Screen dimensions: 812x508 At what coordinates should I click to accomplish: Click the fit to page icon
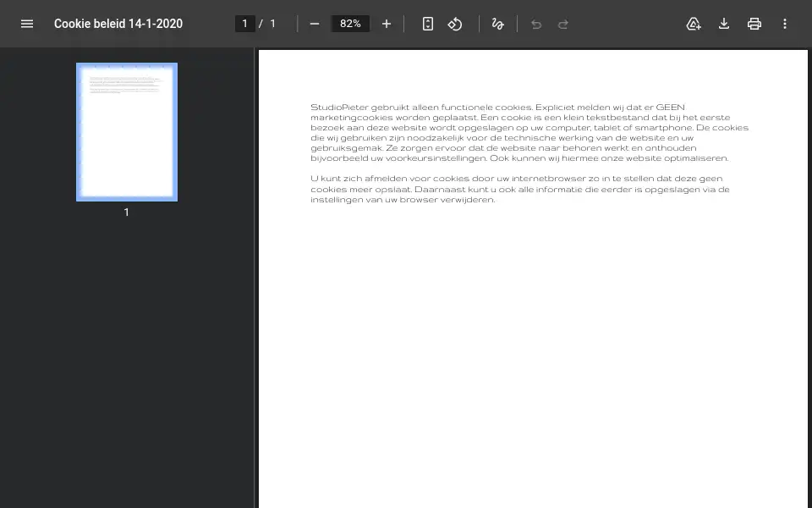(428, 24)
